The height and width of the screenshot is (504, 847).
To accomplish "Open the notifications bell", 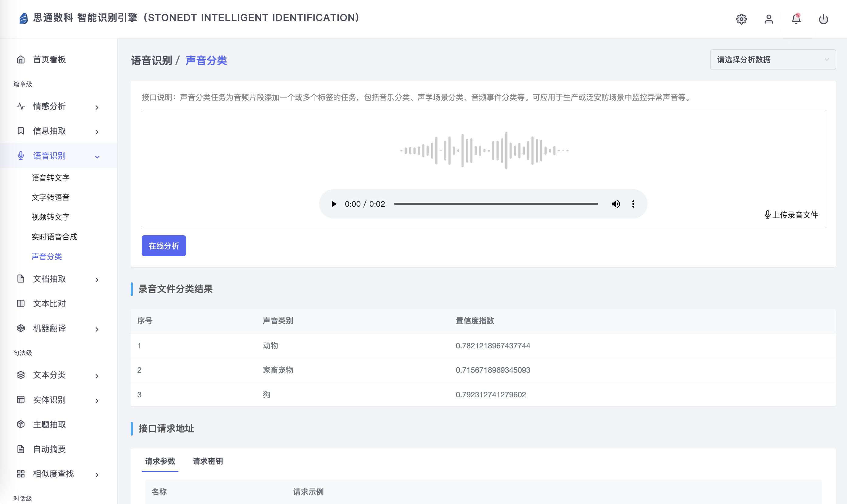I will pyautogui.click(x=796, y=19).
